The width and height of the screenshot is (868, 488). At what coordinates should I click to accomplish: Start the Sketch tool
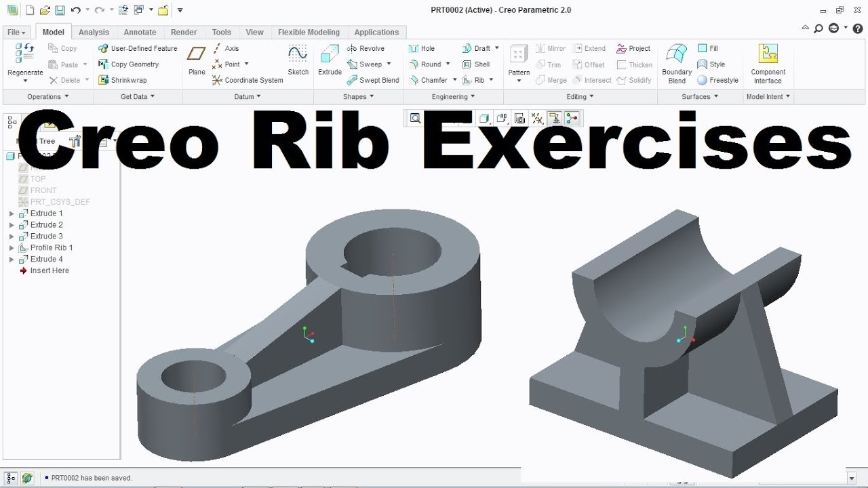(x=298, y=60)
